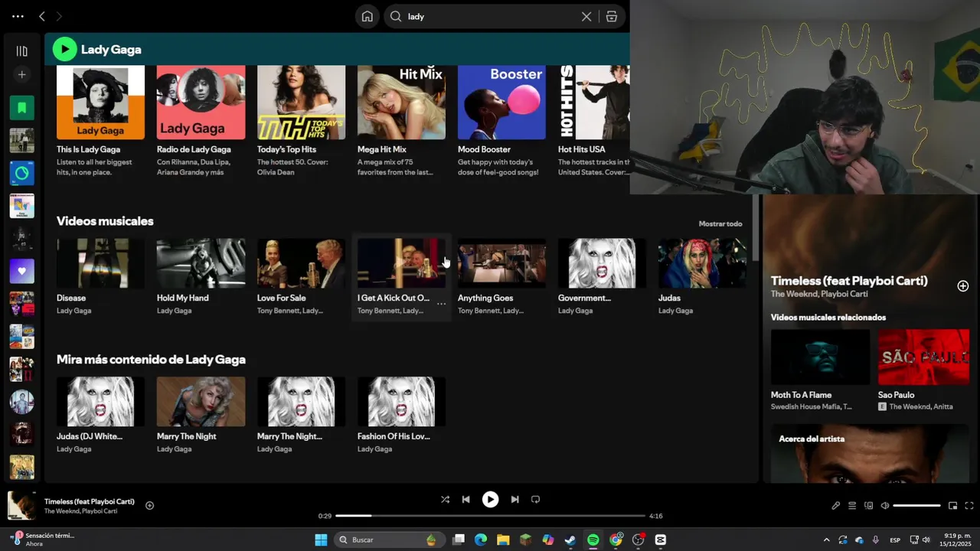The height and width of the screenshot is (551, 980).
Task: Open Microsoft Edge from the taskbar
Action: tap(481, 540)
